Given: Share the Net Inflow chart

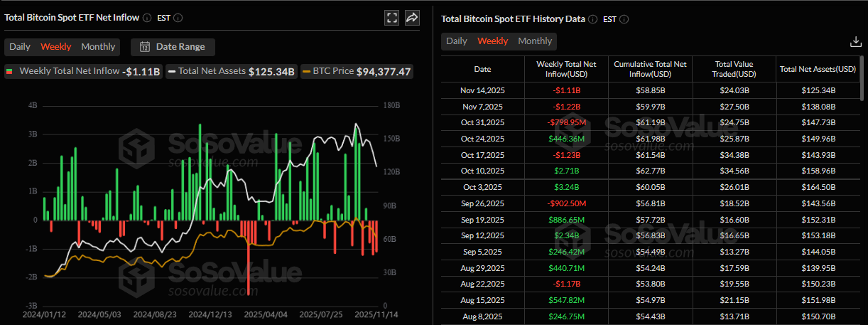Looking at the screenshot, I should pos(412,18).
